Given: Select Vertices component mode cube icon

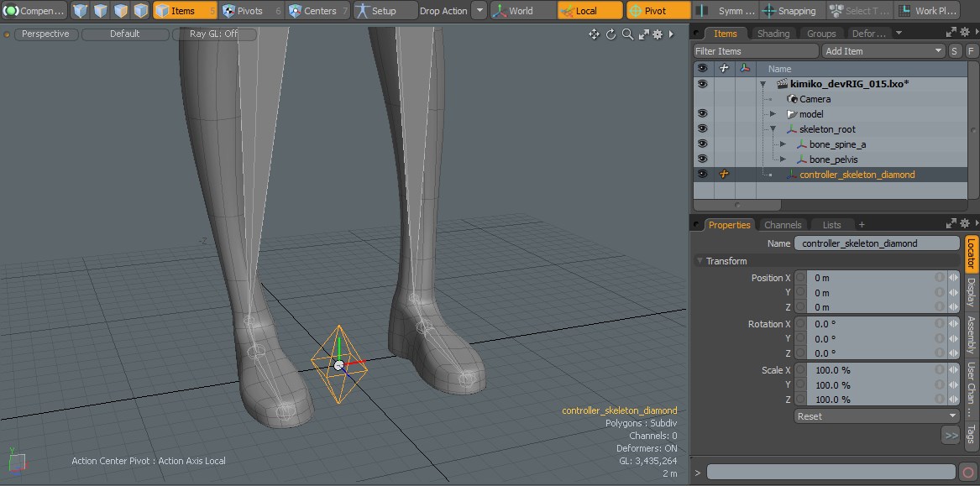Looking at the screenshot, I should click(x=80, y=11).
